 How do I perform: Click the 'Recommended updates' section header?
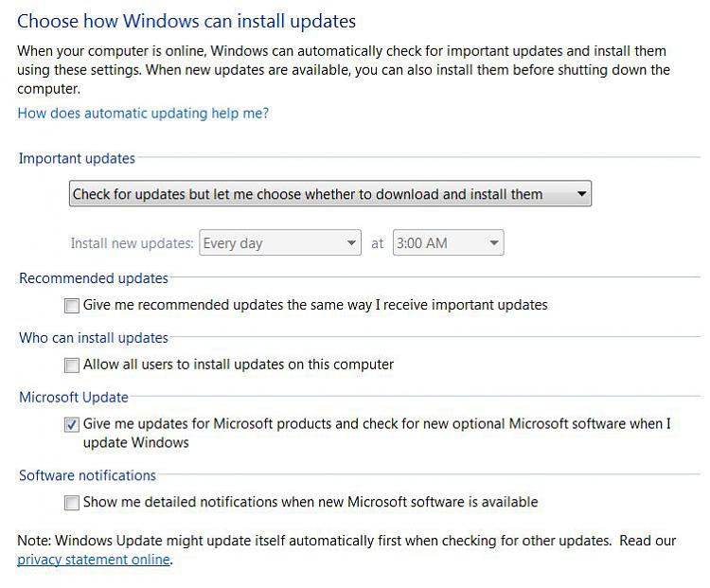(x=94, y=278)
